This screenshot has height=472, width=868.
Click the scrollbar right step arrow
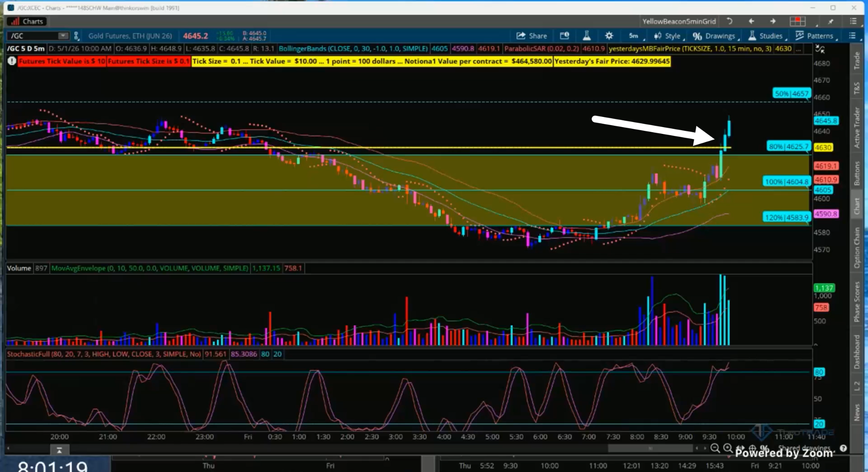pos(705,448)
